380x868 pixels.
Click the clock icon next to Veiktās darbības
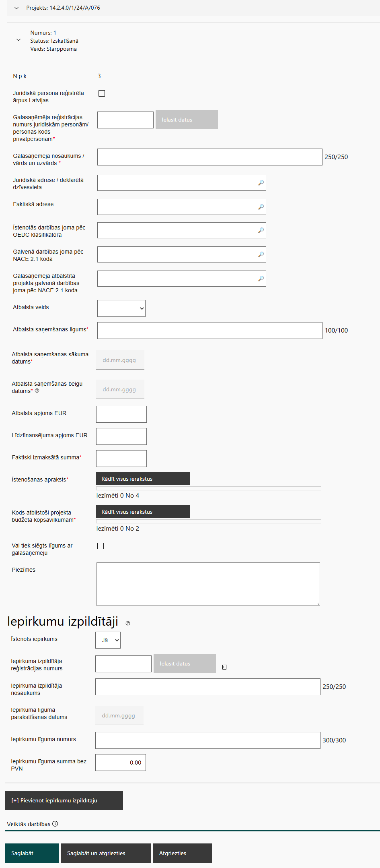pyautogui.click(x=55, y=824)
